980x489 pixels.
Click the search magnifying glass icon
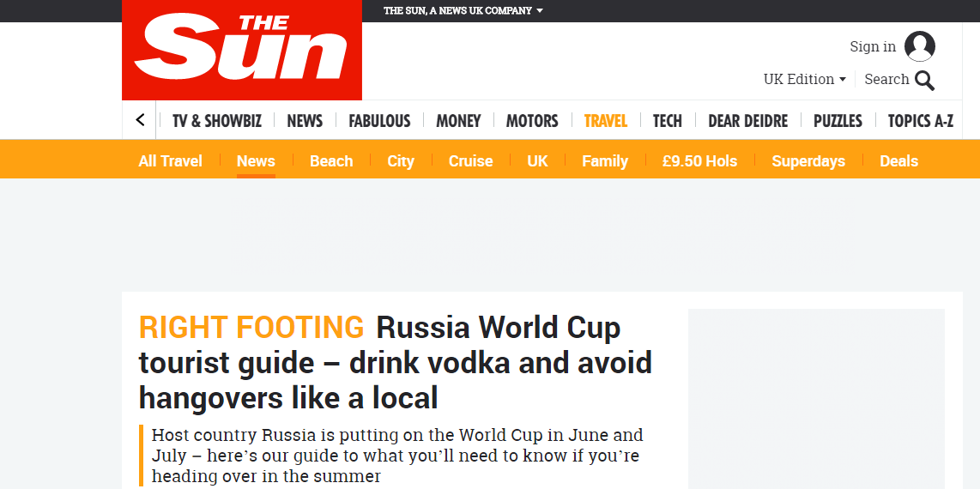pos(924,80)
